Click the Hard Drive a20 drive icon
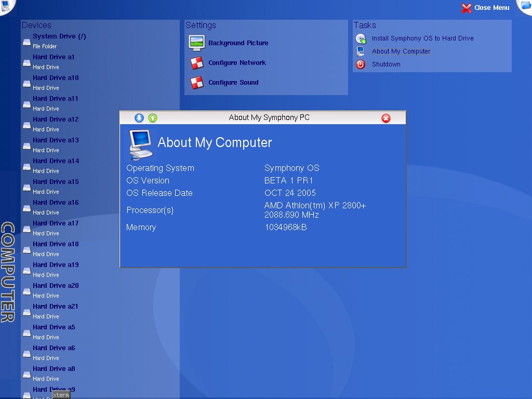This screenshot has height=399, width=532. click(x=27, y=291)
